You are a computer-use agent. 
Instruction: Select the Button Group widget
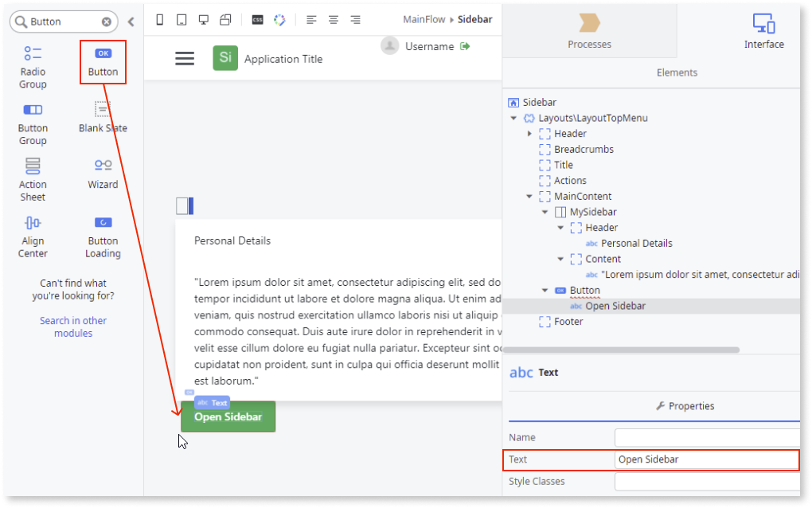click(x=32, y=123)
